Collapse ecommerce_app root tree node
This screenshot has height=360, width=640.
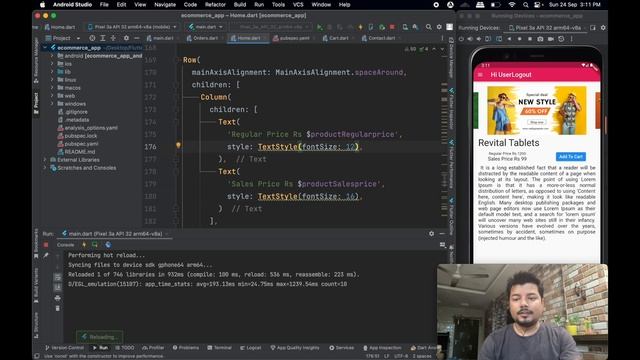[45, 48]
